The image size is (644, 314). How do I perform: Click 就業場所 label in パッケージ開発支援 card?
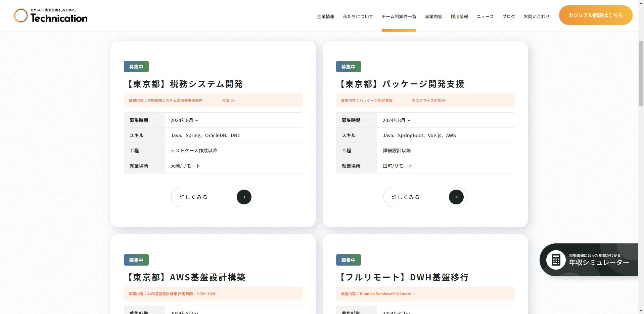point(351,166)
